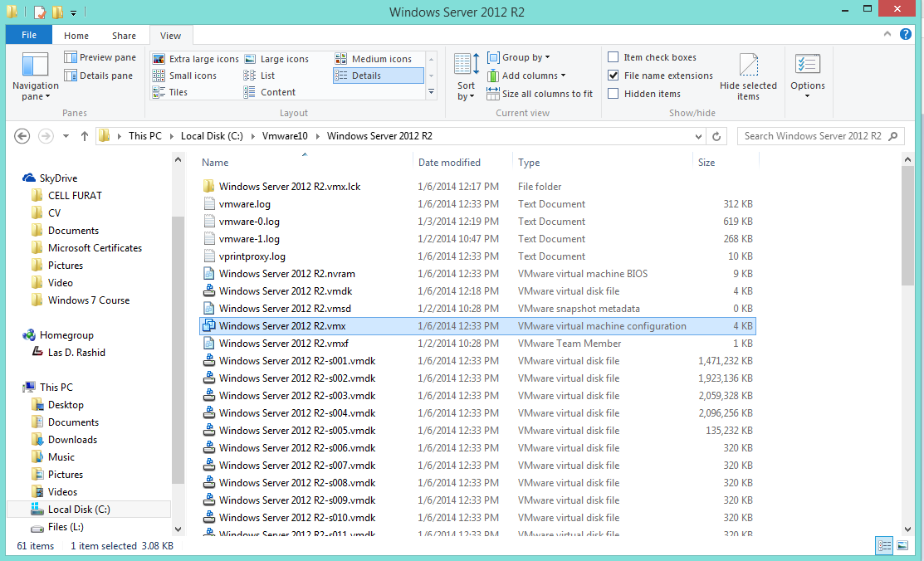
Task: Select the Details layout option
Action: 379,76
